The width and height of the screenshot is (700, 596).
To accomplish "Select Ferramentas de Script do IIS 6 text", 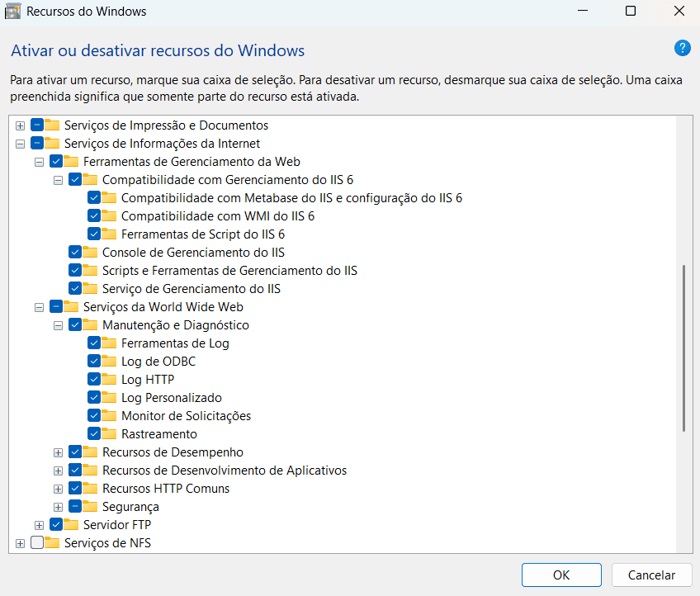I will point(203,234).
